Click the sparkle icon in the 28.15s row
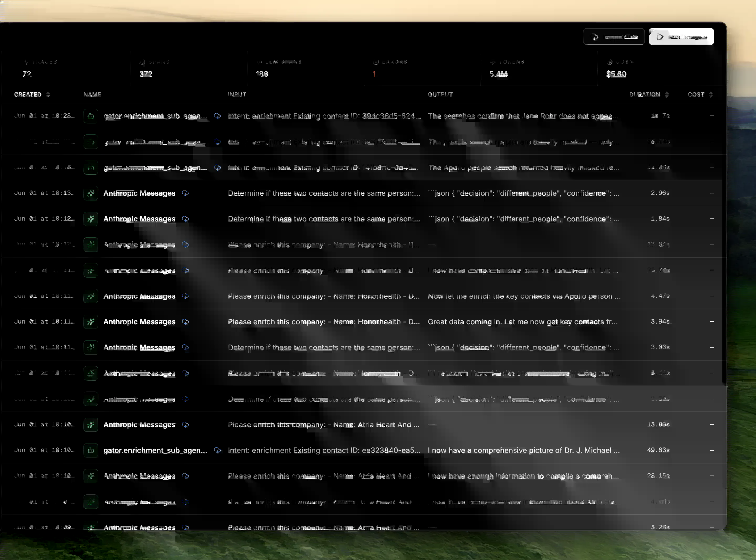Screen dimensions: 756x560 (x=91, y=476)
